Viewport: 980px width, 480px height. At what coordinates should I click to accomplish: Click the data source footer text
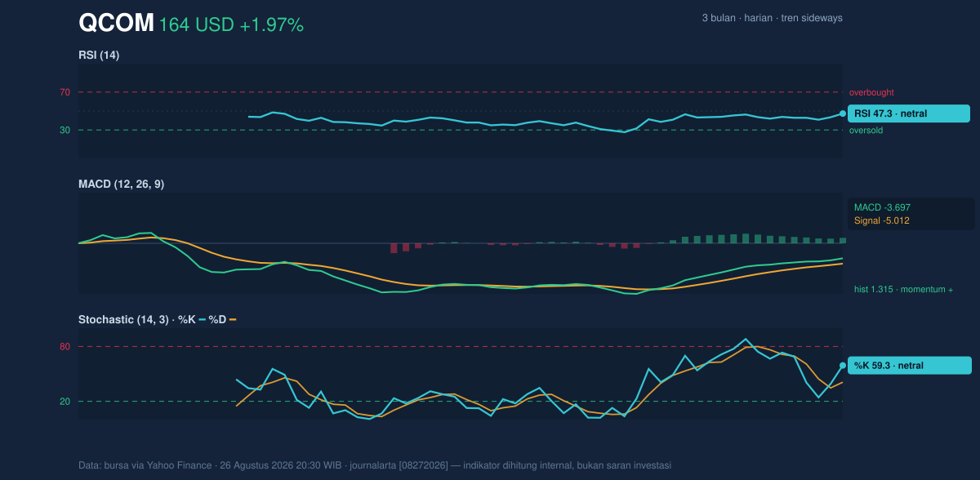(375, 465)
